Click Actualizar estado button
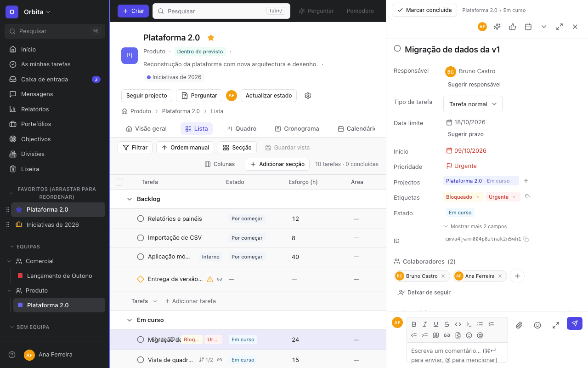This screenshot has width=588, height=368. [x=269, y=96]
